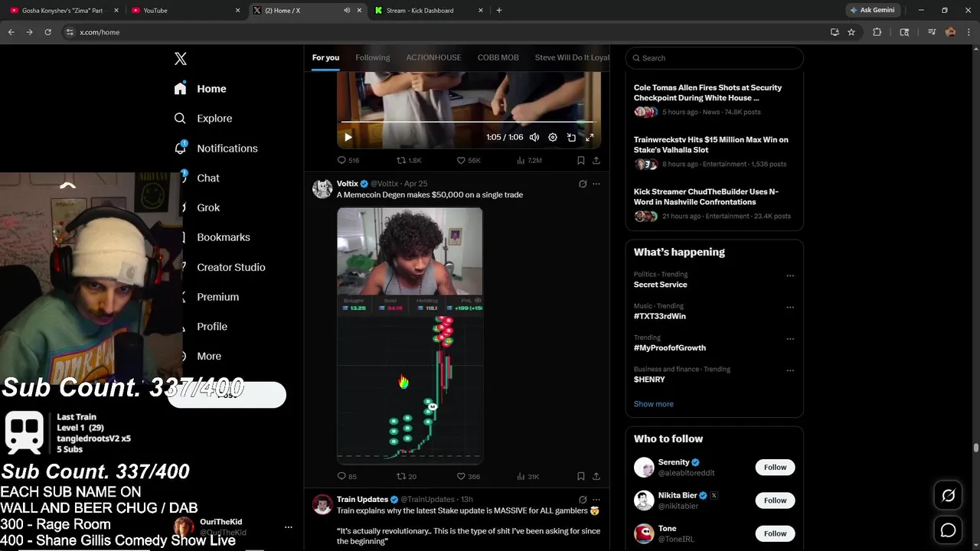Open the Voltix memecoin video thumbnail
980x551 pixels.
[x=410, y=335]
